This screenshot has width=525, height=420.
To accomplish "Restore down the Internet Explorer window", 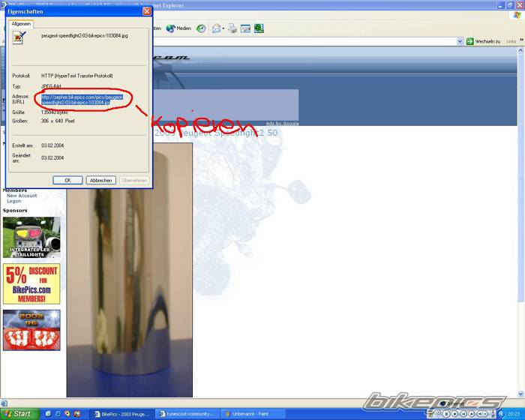I will click(510, 5).
